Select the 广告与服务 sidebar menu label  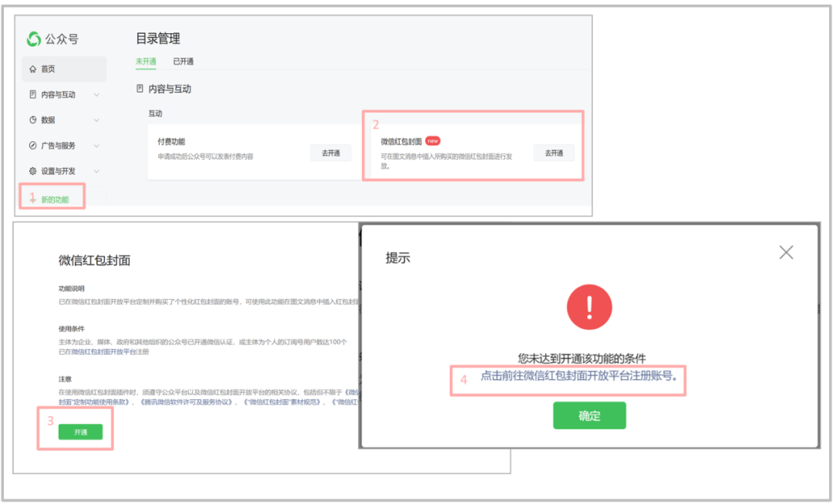point(59,146)
